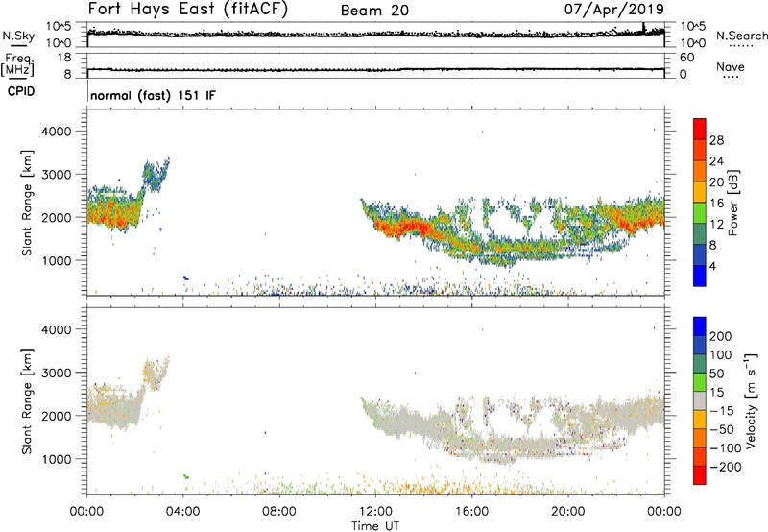768x532 pixels.
Task: Click the "12:00" time tick label
Action: click(375, 512)
